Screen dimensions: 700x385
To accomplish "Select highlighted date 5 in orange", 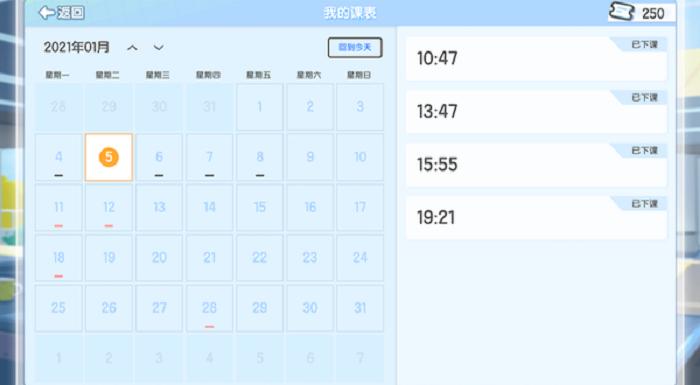I will click(x=109, y=157).
